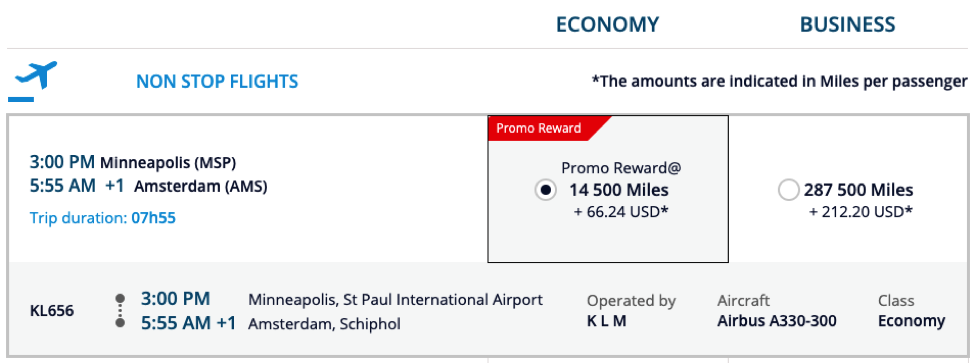Click Minneapolis, St Paul International Airport text
This screenshot has height=364, width=975.
(x=395, y=300)
